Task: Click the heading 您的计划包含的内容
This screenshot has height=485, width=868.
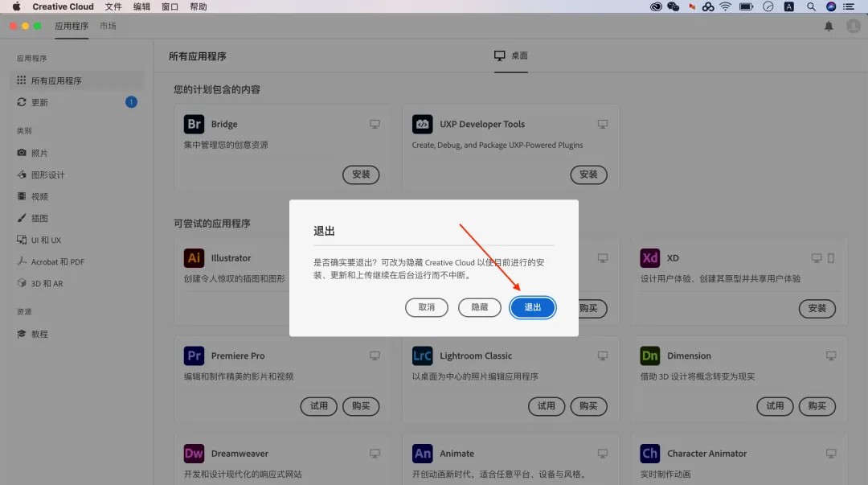Action: tap(217, 89)
